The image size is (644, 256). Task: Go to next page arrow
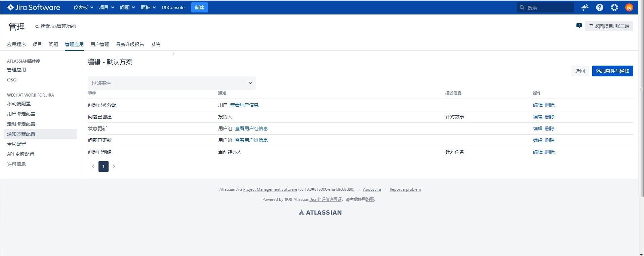[114, 167]
